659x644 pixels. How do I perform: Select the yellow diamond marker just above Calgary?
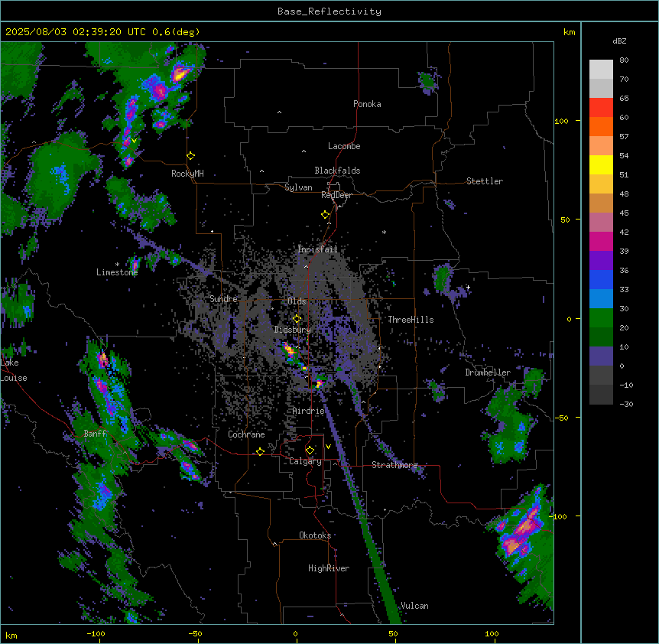pyautogui.click(x=310, y=450)
